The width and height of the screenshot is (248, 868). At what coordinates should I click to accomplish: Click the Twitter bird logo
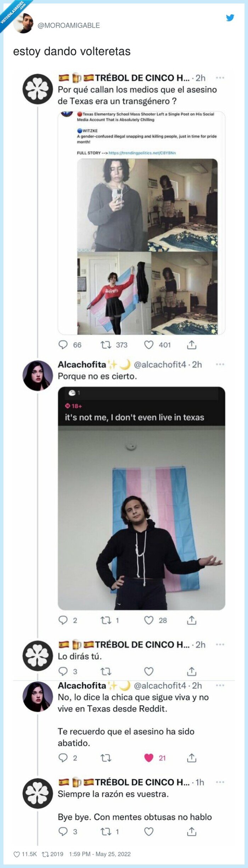[230, 17]
